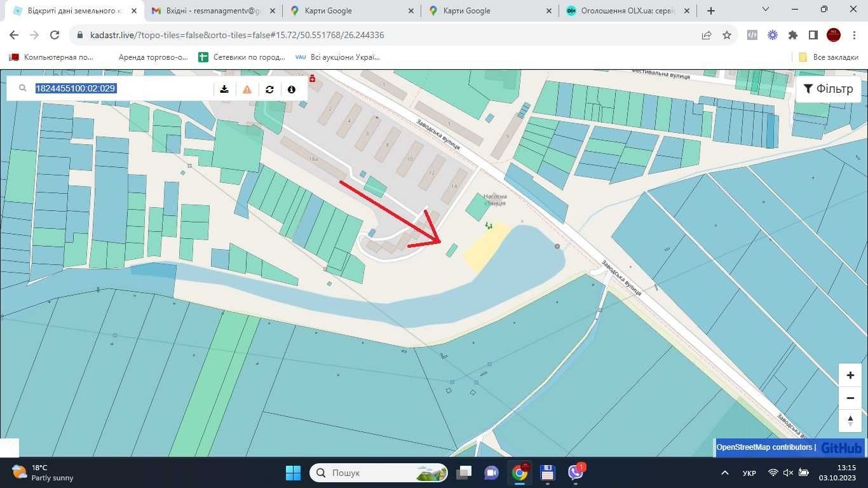The height and width of the screenshot is (488, 868).
Task: Toggle the browser side panel icon
Action: pyautogui.click(x=813, y=36)
